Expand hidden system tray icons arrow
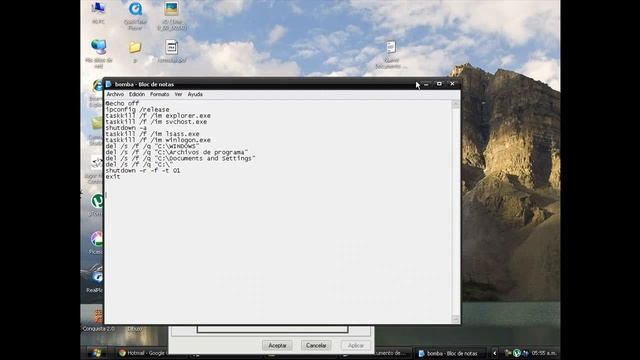Screen dimensions: 640x360 [495, 353]
